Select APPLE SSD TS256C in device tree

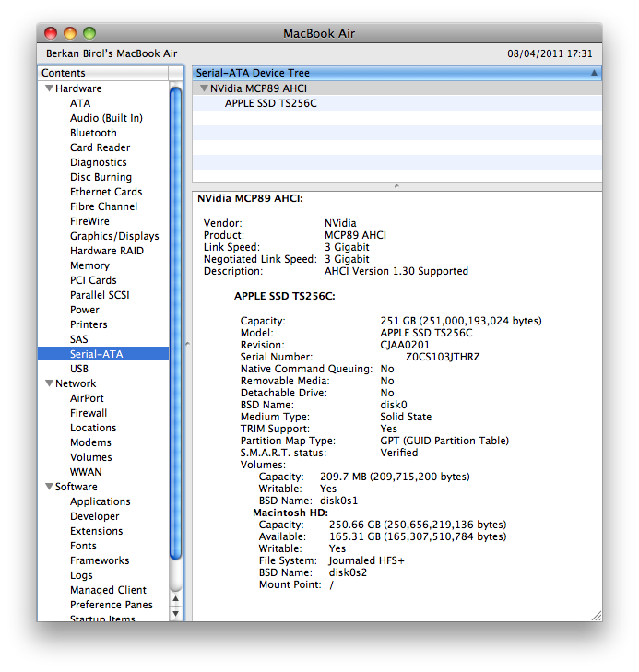tap(271, 103)
